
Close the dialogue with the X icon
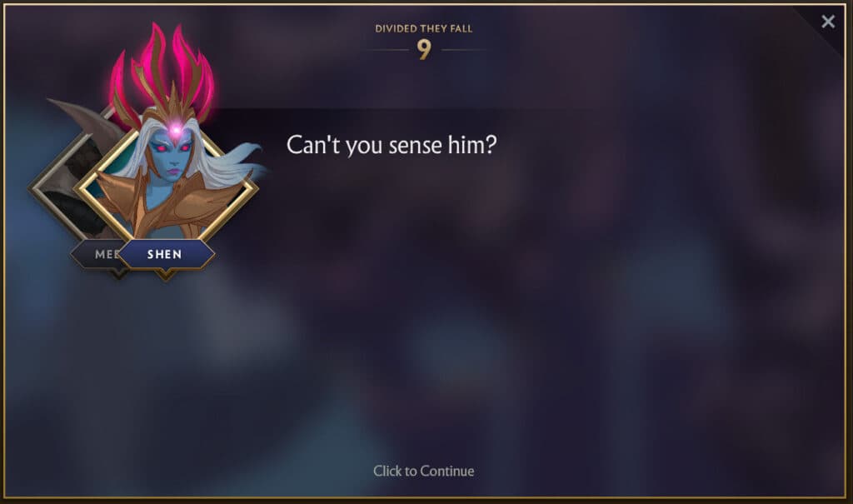pos(828,21)
